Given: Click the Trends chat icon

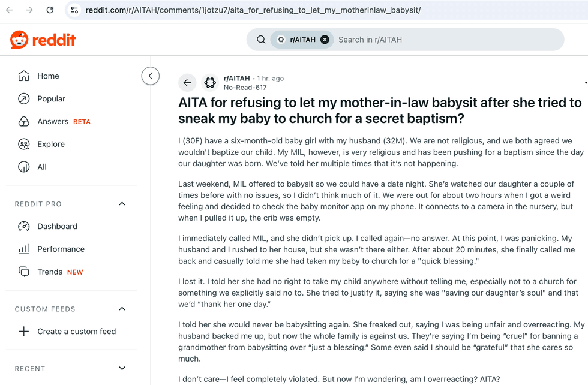Looking at the screenshot, I should pyautogui.click(x=23, y=272).
